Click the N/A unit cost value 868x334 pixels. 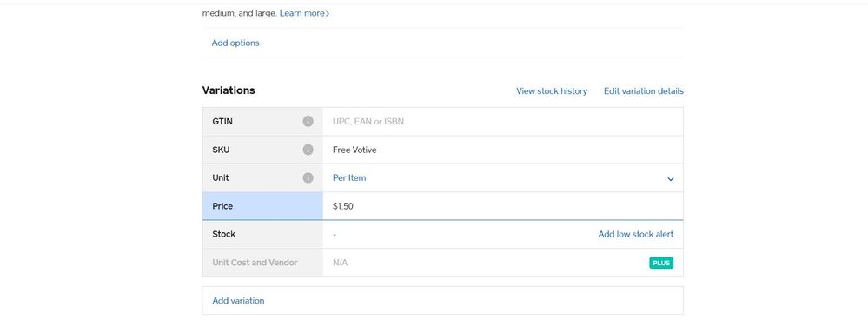(x=340, y=263)
